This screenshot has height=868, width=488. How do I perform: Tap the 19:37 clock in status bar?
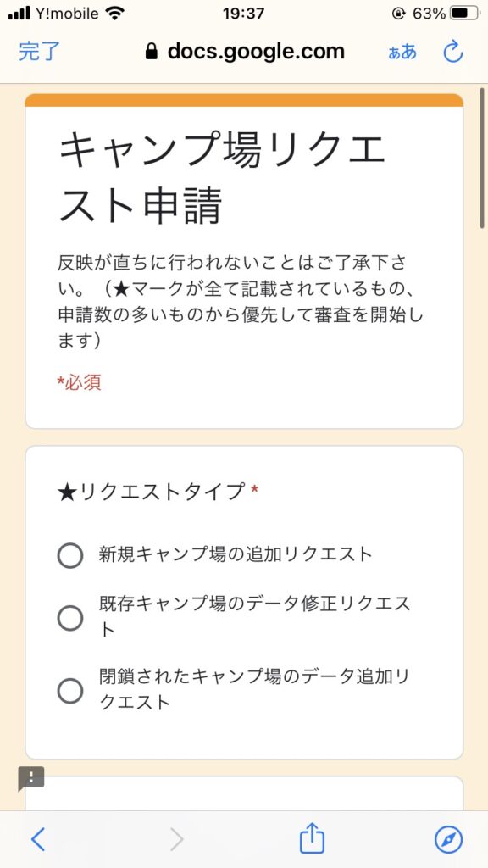tap(243, 14)
